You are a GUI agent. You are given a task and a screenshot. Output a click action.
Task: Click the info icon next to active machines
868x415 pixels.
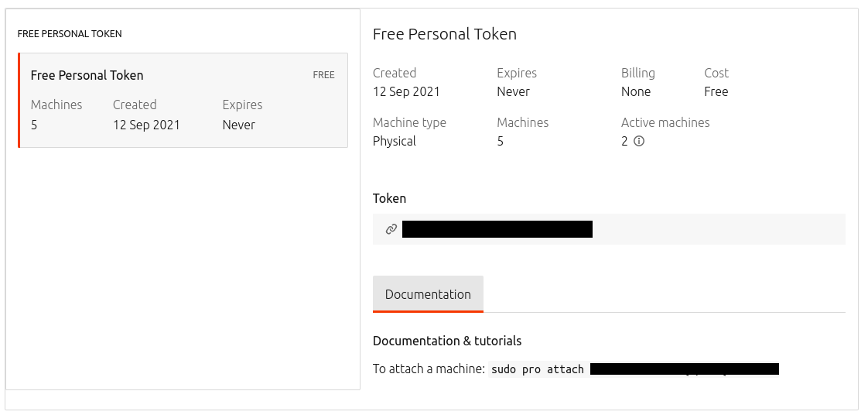point(639,142)
